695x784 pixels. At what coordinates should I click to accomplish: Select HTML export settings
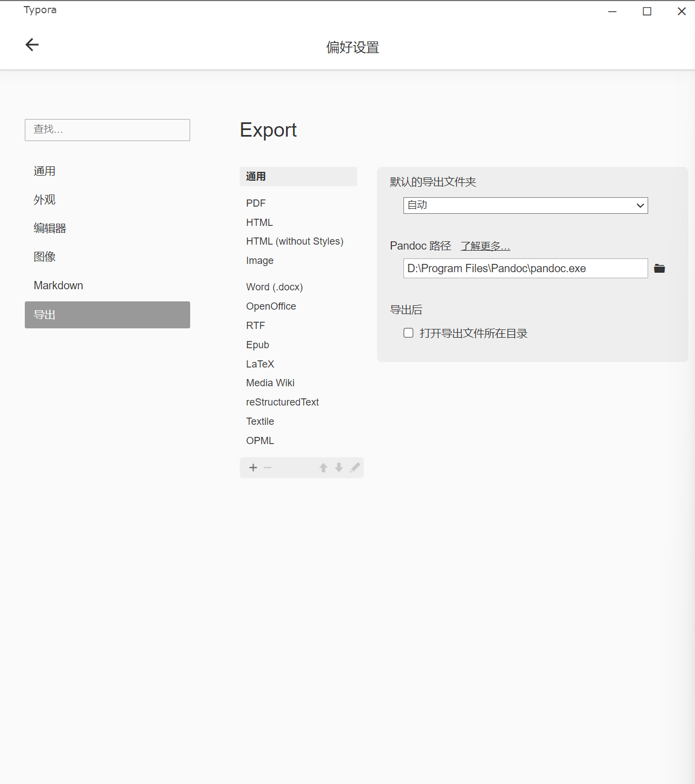coord(298,223)
